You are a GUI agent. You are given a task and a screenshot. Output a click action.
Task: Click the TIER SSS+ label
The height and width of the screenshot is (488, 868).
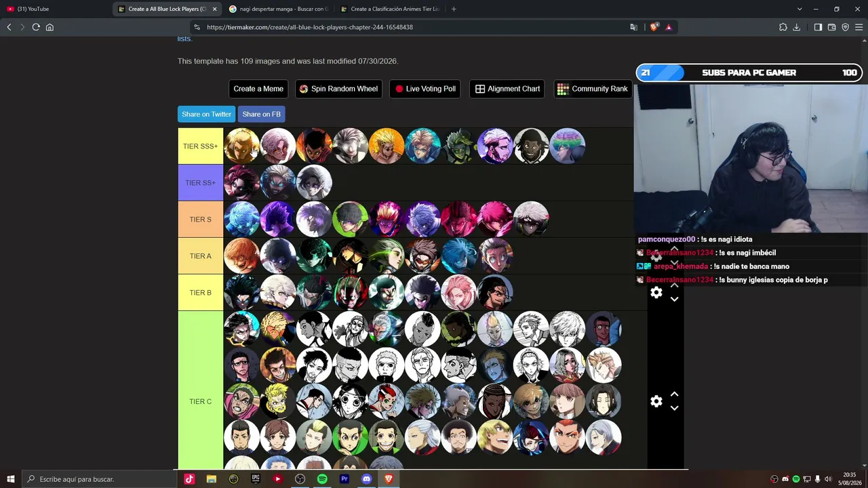click(201, 146)
